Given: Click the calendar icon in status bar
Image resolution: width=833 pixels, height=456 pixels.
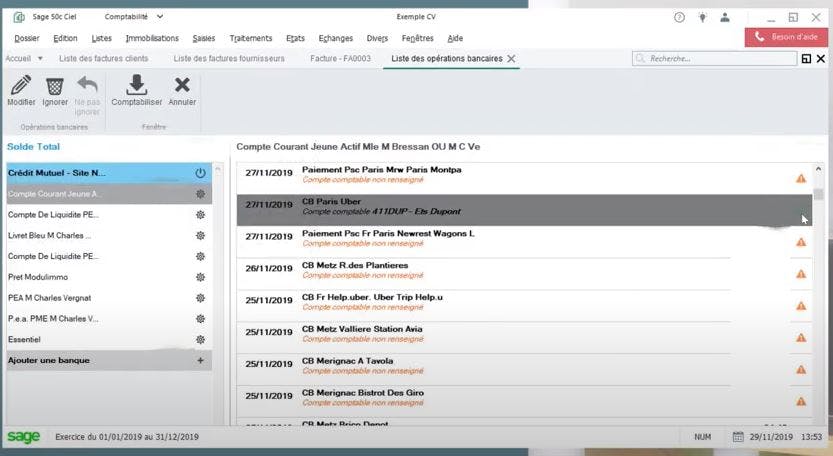Looking at the screenshot, I should (x=738, y=437).
